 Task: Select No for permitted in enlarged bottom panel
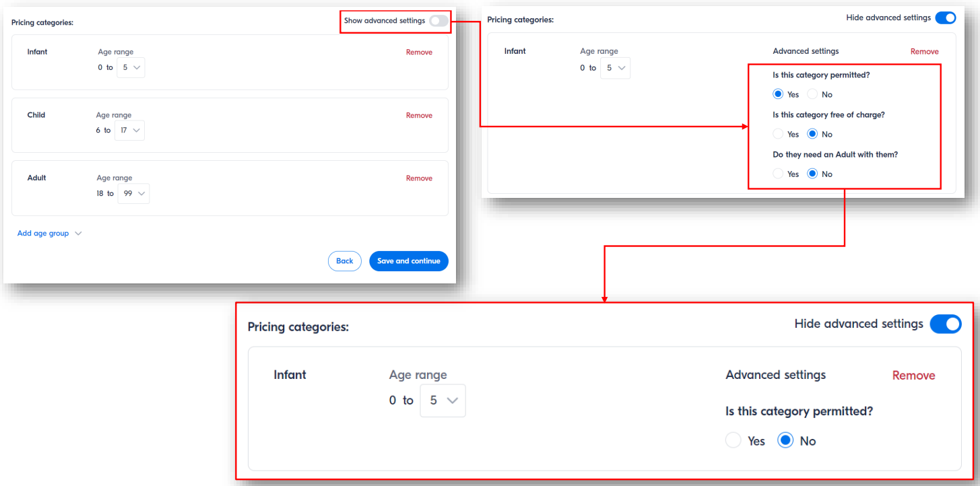(x=785, y=441)
